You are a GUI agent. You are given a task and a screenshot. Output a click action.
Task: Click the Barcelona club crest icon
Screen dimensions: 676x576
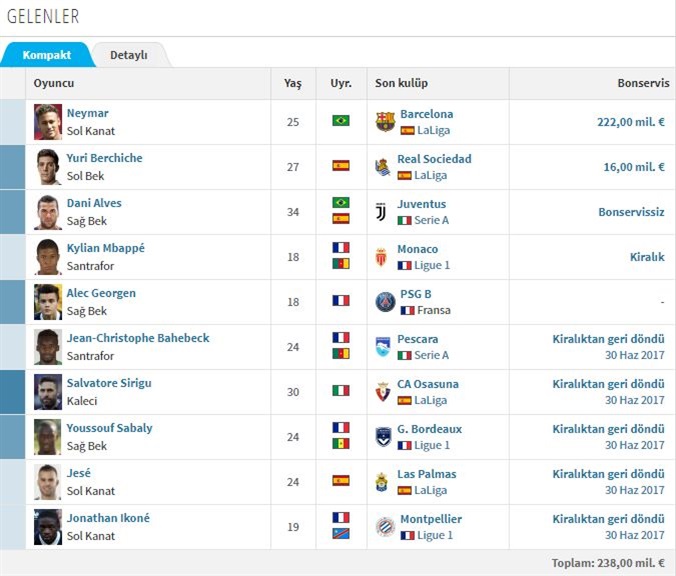click(x=385, y=122)
